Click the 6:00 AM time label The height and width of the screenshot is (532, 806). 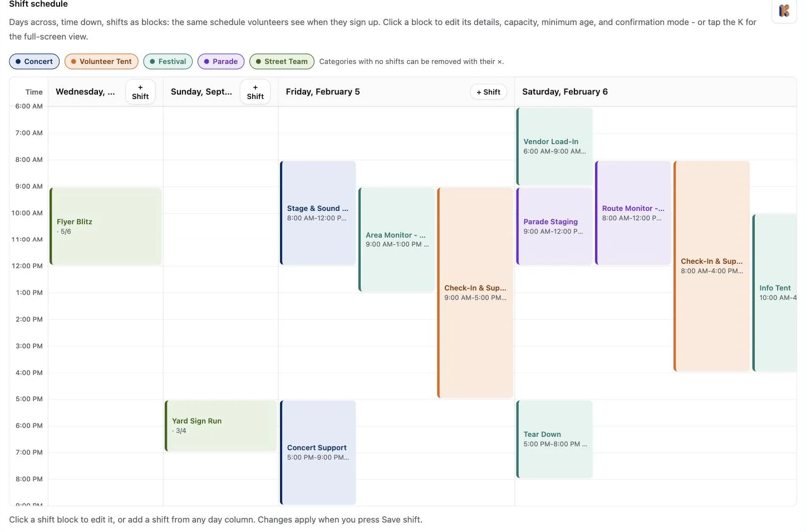click(29, 106)
